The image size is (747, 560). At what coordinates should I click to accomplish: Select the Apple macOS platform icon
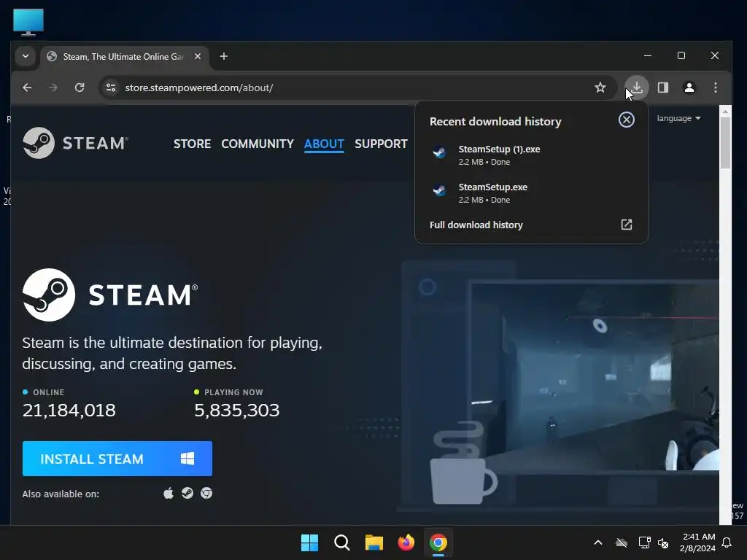(x=169, y=493)
